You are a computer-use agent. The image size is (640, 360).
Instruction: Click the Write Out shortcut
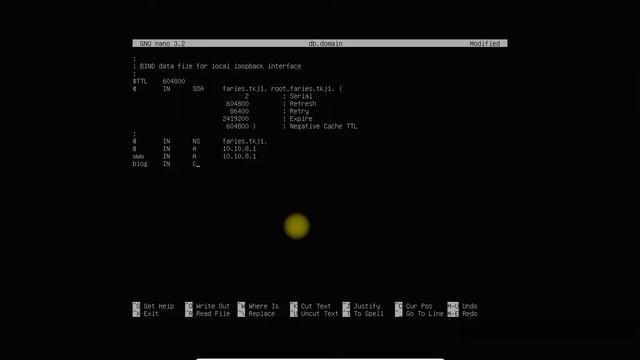208,306
